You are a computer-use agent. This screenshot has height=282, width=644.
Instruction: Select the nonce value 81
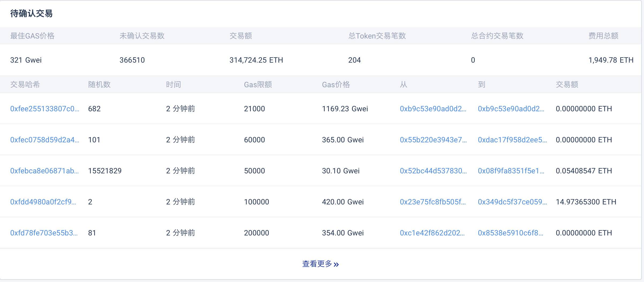point(92,233)
